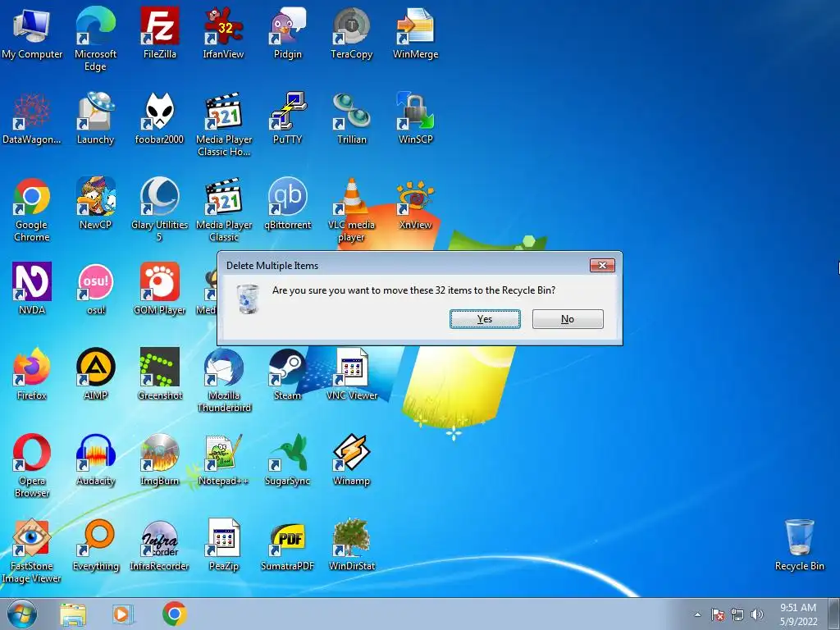
Task: Select the NewCP shortcut
Action: [95, 203]
